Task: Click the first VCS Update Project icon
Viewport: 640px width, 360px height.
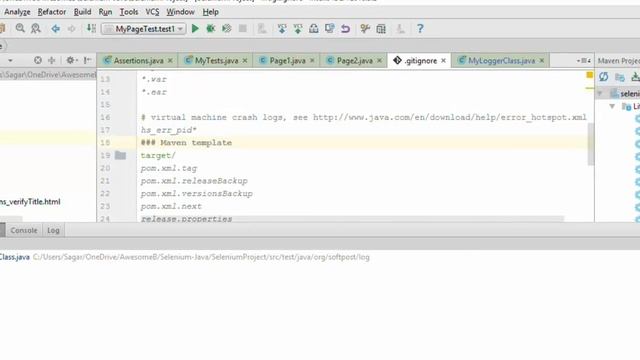Action: click(282, 29)
